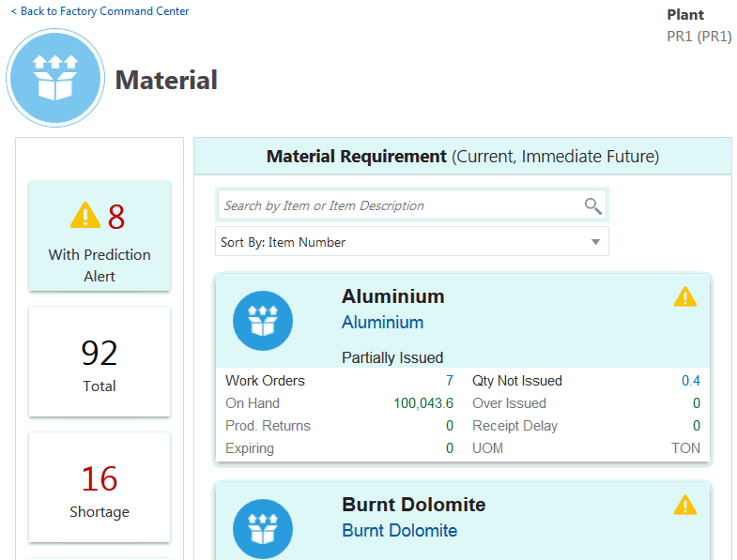Click the Aluminium card box icon
737x560 pixels.
coord(263,321)
